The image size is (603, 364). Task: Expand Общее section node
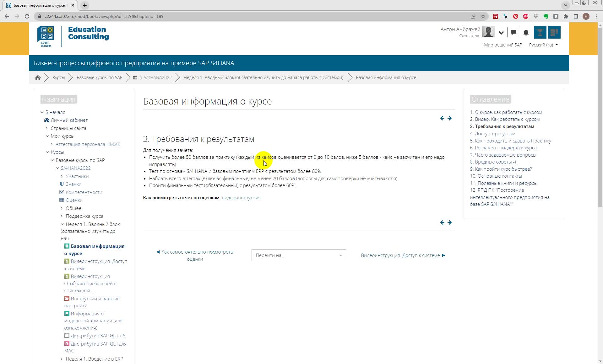[62, 208]
